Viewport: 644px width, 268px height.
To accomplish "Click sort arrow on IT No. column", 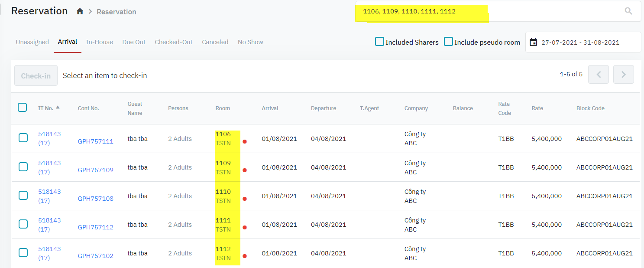I will [58, 107].
